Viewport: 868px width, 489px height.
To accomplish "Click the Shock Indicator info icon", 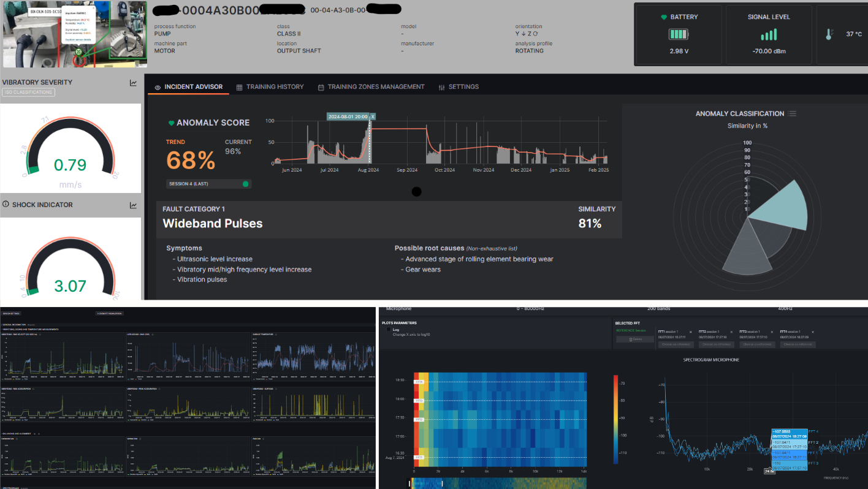I will click(6, 205).
